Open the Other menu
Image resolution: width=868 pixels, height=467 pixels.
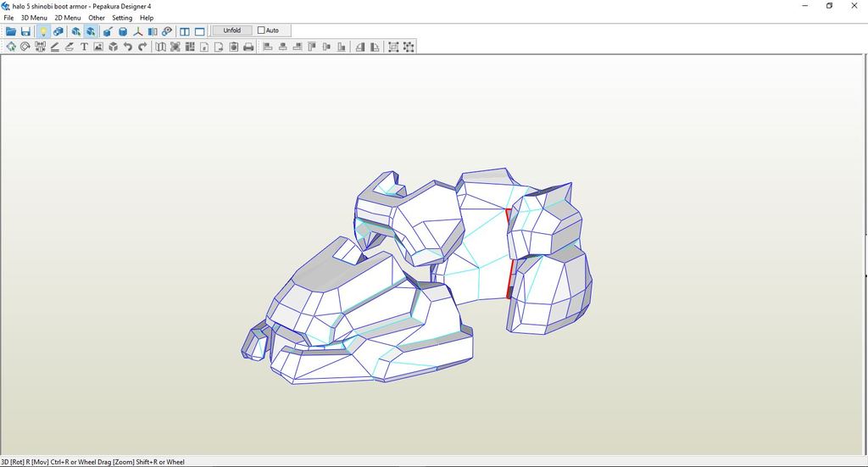click(97, 18)
